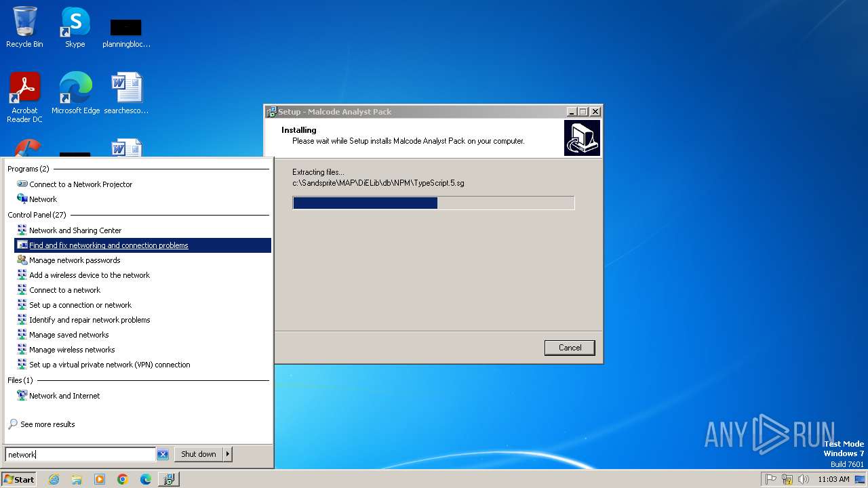
Task: Click the computer graphic in Setup header
Action: pos(582,138)
